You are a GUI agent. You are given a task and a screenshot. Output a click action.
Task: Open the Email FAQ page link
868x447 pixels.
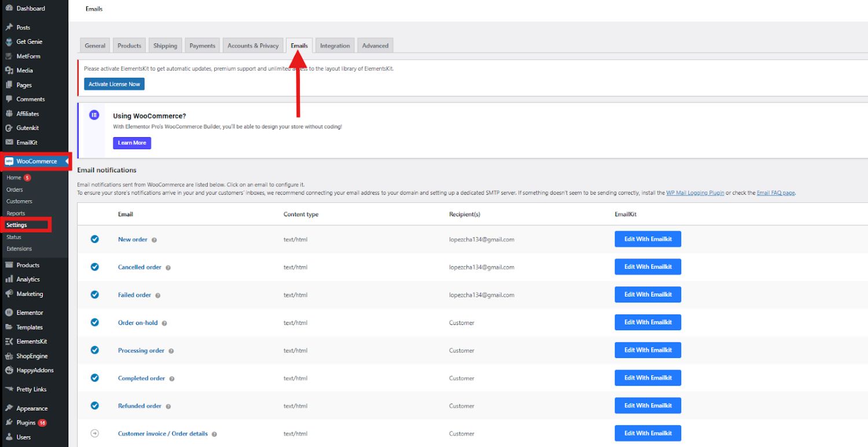click(776, 193)
